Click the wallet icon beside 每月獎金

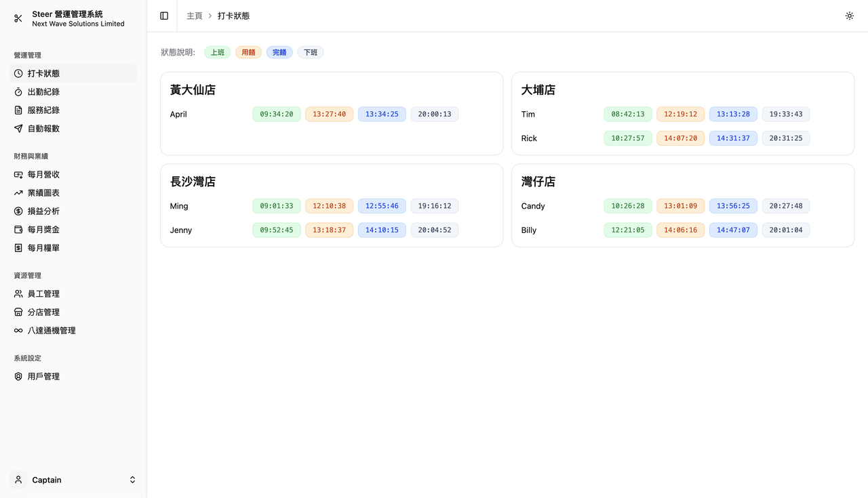pos(18,229)
